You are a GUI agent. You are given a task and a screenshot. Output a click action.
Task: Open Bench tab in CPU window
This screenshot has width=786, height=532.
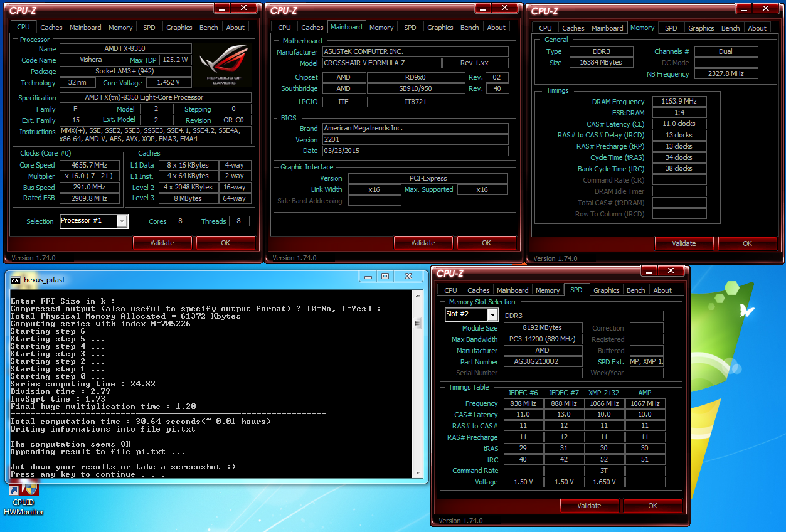click(209, 28)
